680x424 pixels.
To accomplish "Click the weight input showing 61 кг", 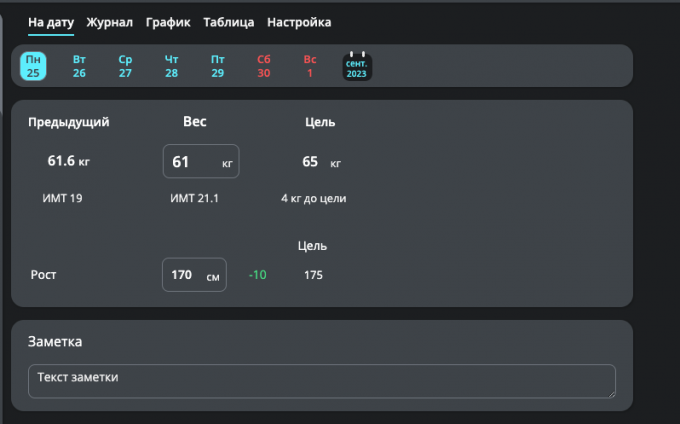I will click(x=200, y=161).
